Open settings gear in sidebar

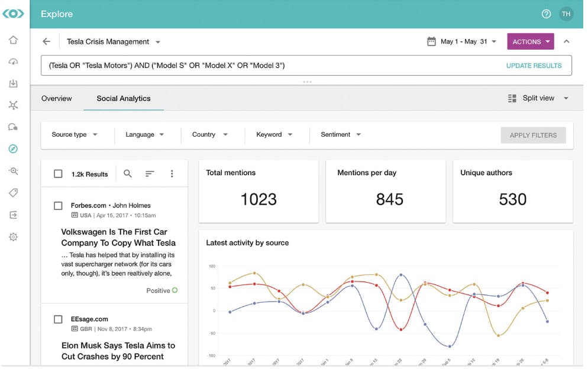coord(13,237)
